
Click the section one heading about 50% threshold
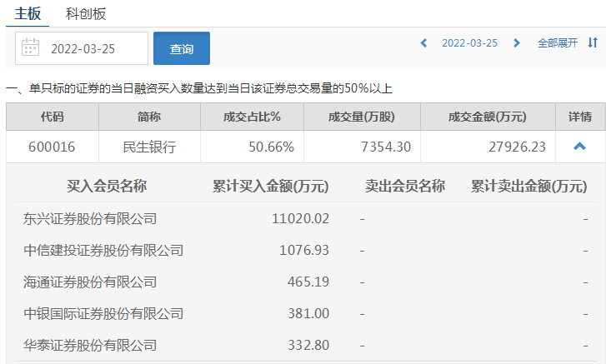point(199,88)
